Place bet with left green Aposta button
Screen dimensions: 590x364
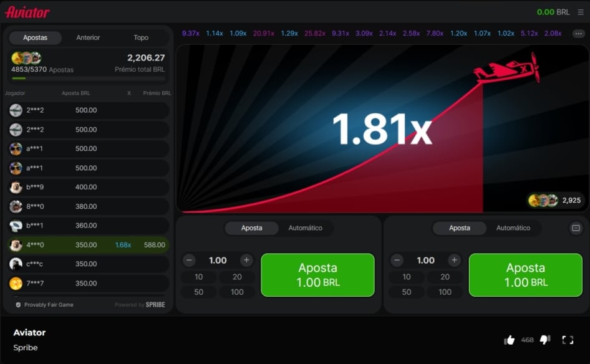tap(317, 275)
